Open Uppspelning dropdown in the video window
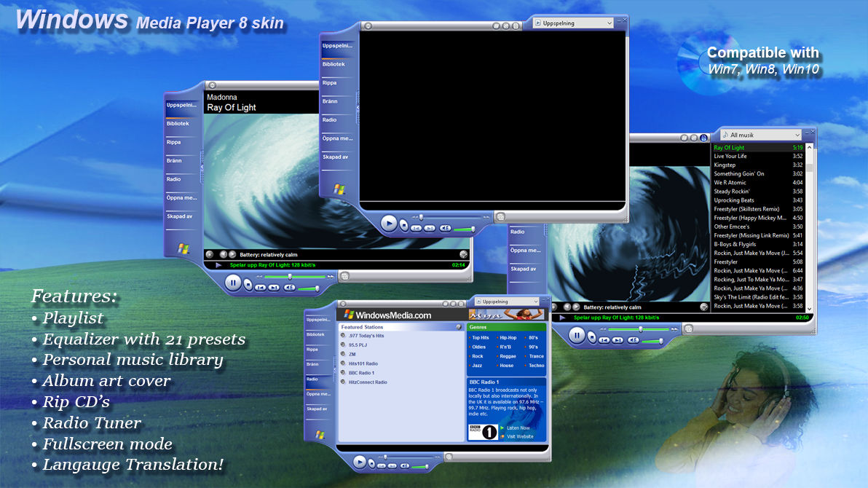868x488 pixels. [x=574, y=23]
